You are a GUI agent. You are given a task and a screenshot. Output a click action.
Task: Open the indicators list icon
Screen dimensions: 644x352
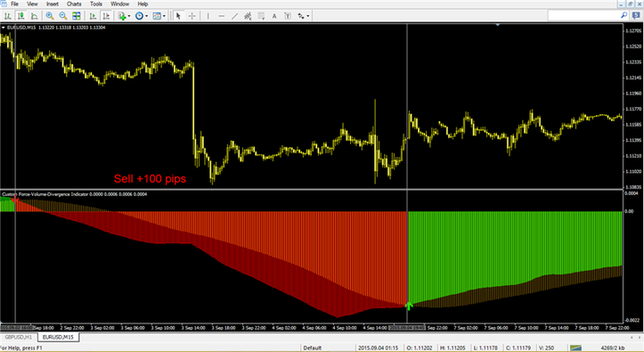(121, 16)
